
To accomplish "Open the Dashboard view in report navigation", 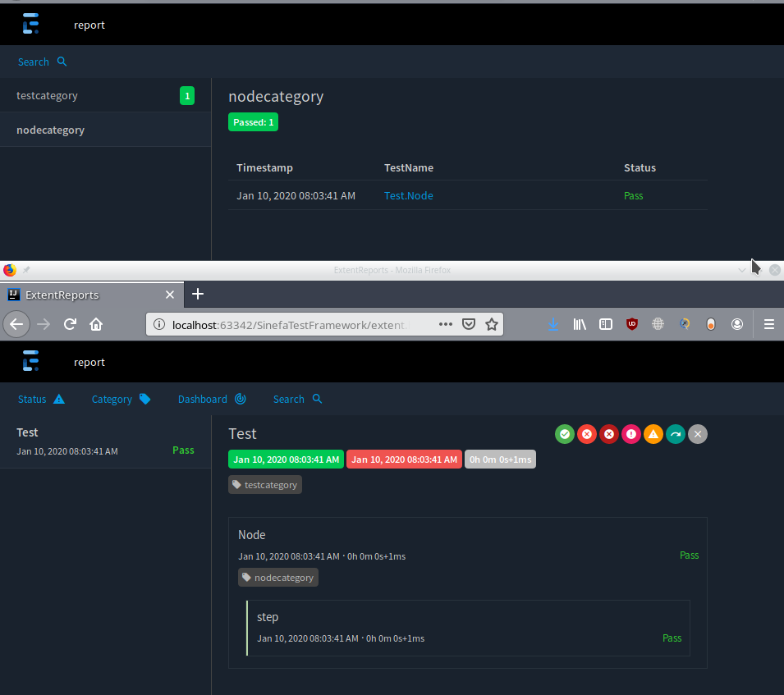I will pyautogui.click(x=212, y=399).
